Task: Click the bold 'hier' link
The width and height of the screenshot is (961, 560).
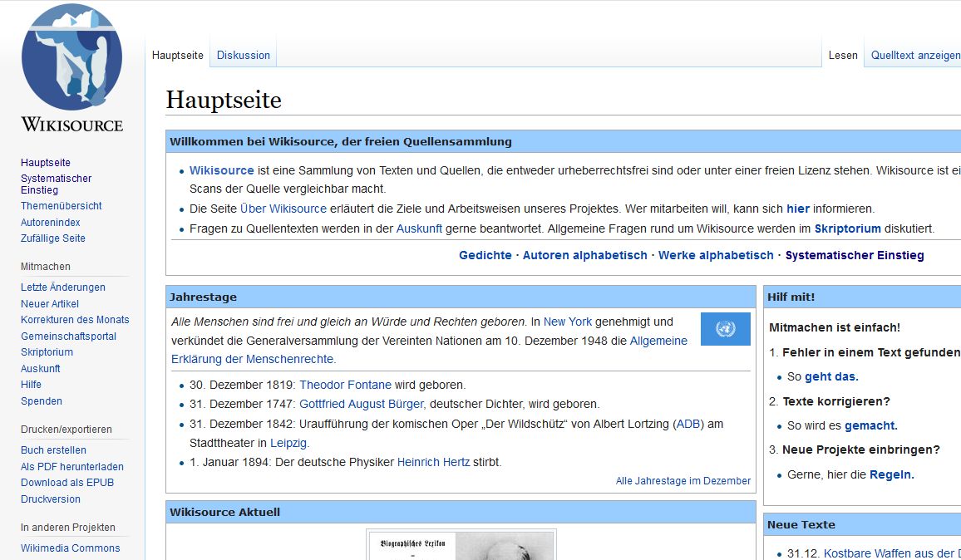Action: click(x=798, y=209)
